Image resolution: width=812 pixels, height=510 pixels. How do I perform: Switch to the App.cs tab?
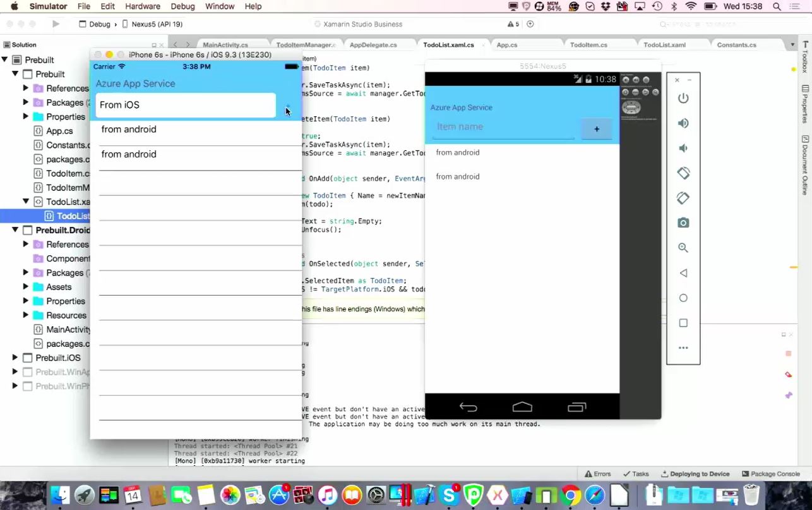[x=506, y=45]
